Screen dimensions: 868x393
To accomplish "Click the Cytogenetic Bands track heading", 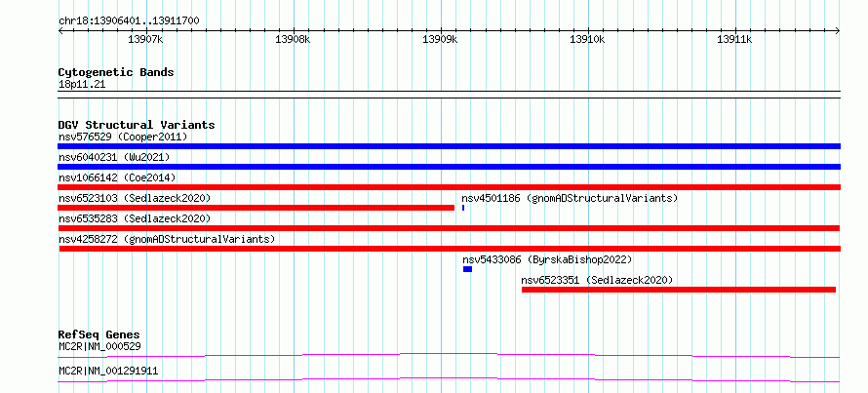I will click(116, 72).
